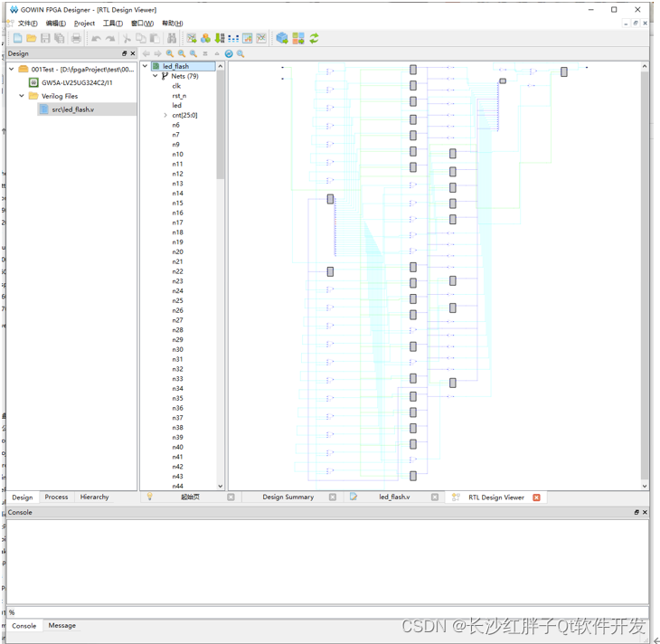Click the net list vertical scrollbar thumb

(x=220, y=124)
